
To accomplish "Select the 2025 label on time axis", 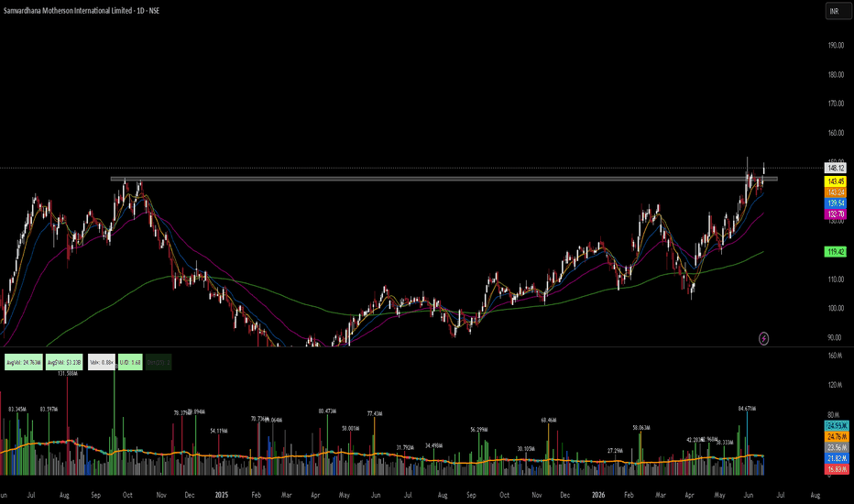I will tap(221, 495).
